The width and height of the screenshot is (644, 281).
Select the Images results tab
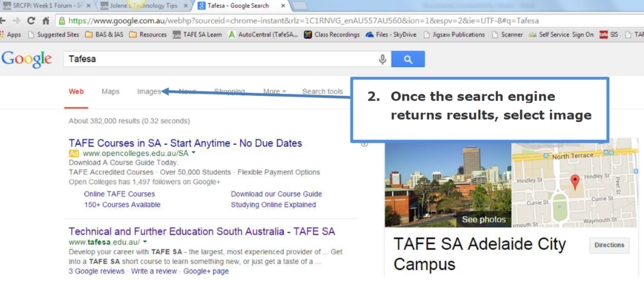pos(149,91)
